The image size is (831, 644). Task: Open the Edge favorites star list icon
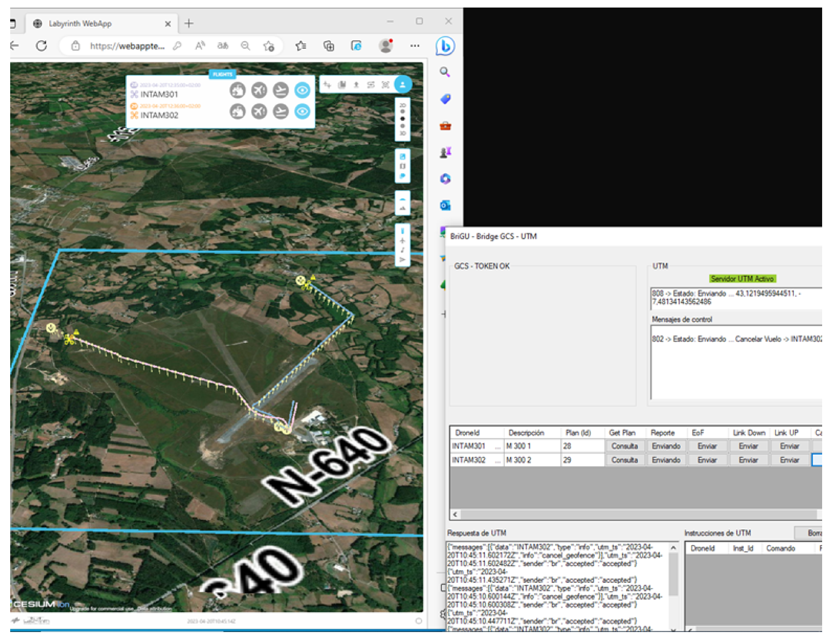point(301,46)
